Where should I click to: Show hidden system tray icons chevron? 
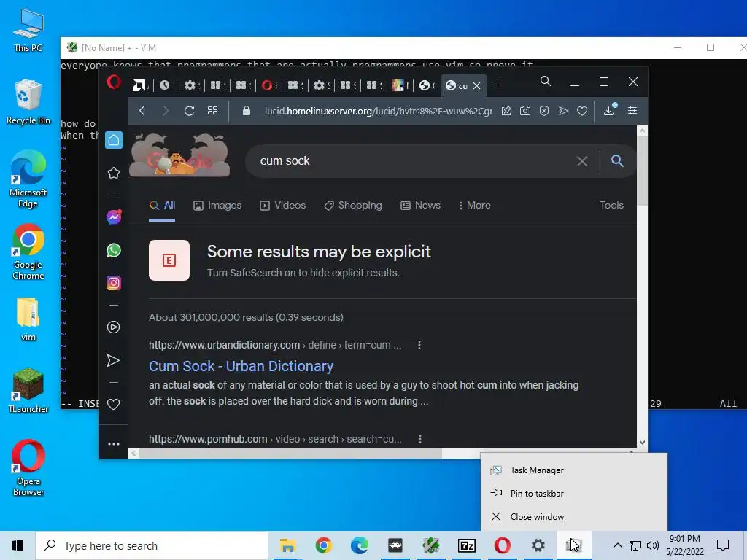pos(617,545)
